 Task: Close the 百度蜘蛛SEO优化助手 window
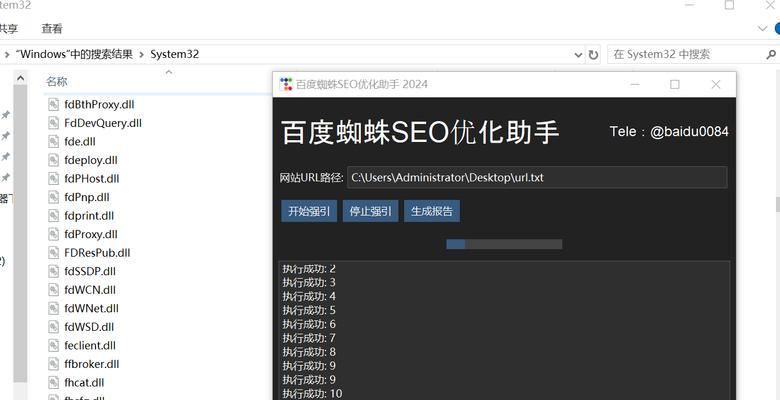coord(716,85)
